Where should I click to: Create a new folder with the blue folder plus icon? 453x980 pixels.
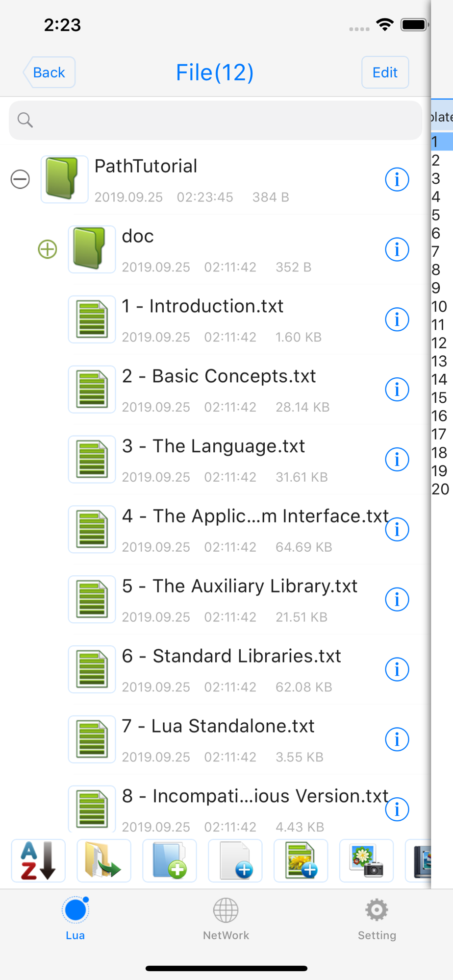tap(170, 860)
